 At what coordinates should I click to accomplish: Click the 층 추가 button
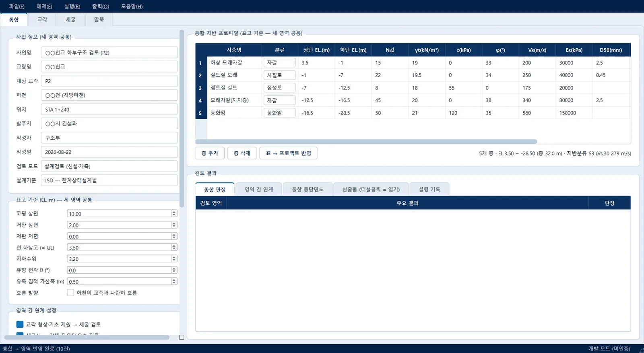(x=210, y=153)
